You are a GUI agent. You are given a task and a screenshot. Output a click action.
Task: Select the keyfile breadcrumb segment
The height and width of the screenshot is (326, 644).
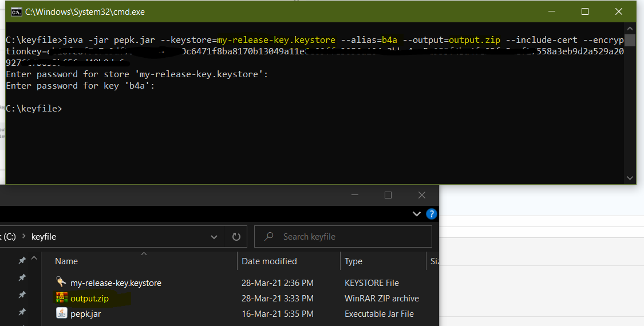[x=44, y=237]
